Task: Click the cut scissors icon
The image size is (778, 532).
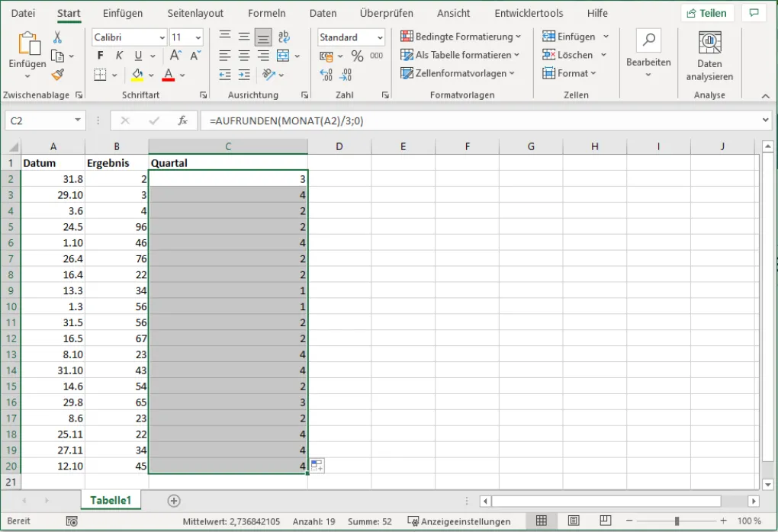Action: (x=58, y=37)
